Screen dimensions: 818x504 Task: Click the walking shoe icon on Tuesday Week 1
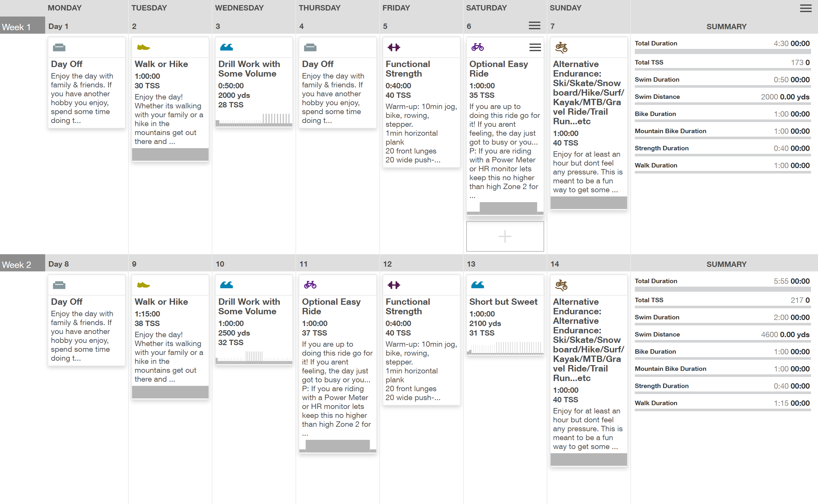pyautogui.click(x=143, y=47)
